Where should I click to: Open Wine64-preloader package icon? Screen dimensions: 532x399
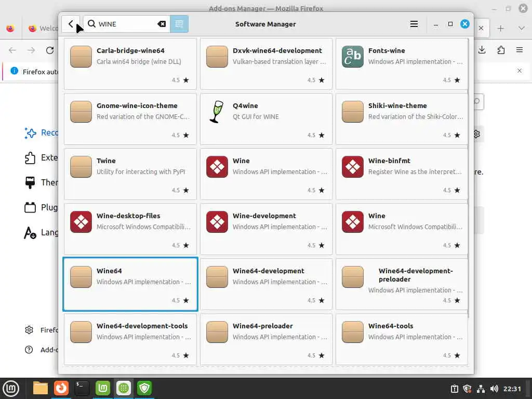[x=217, y=331]
